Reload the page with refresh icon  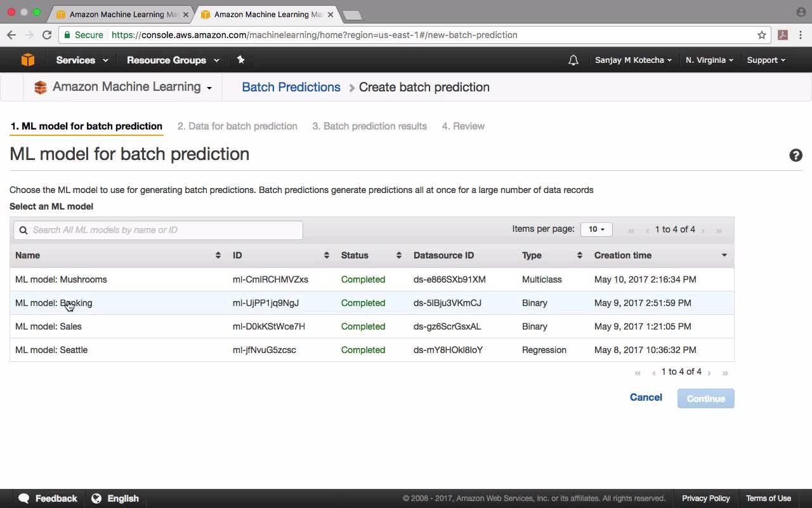pyautogui.click(x=47, y=35)
